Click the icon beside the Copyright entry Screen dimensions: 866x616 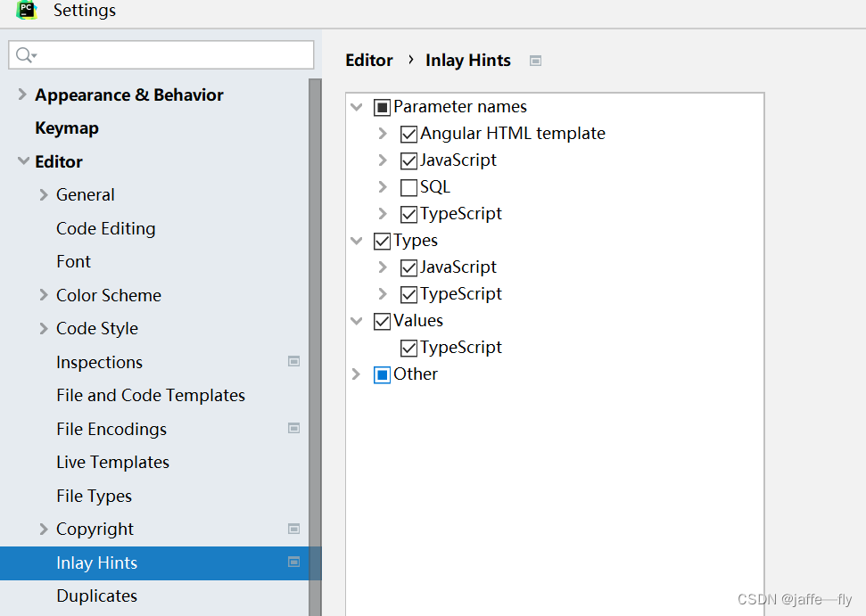(293, 529)
